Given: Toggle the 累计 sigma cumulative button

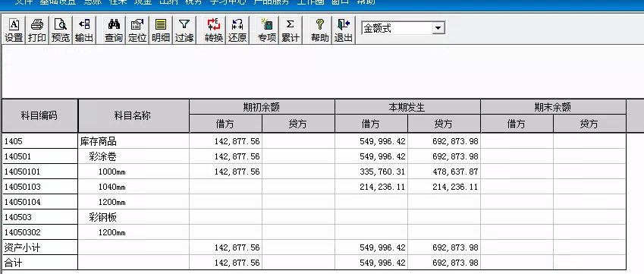Looking at the screenshot, I should (291, 30).
